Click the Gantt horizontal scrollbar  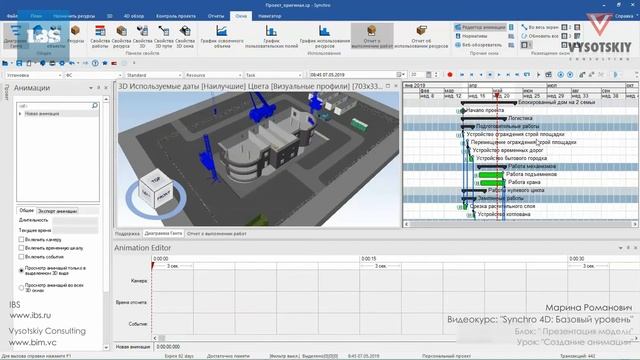coord(520,224)
